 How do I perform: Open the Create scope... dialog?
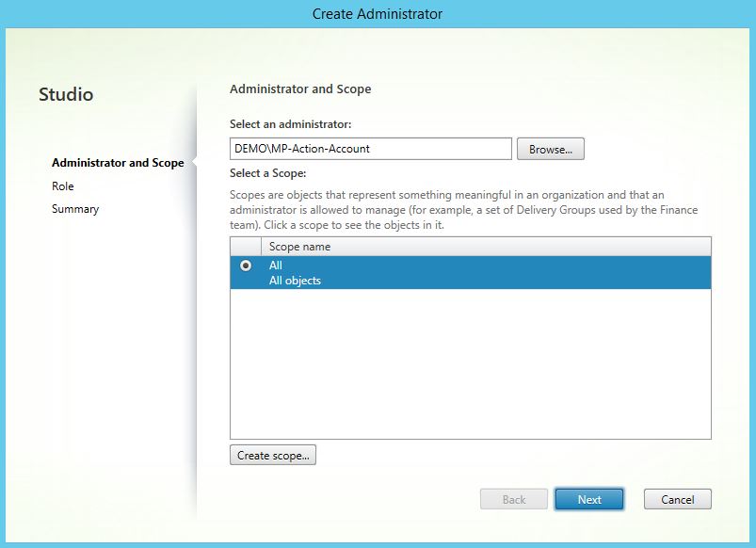tap(272, 456)
